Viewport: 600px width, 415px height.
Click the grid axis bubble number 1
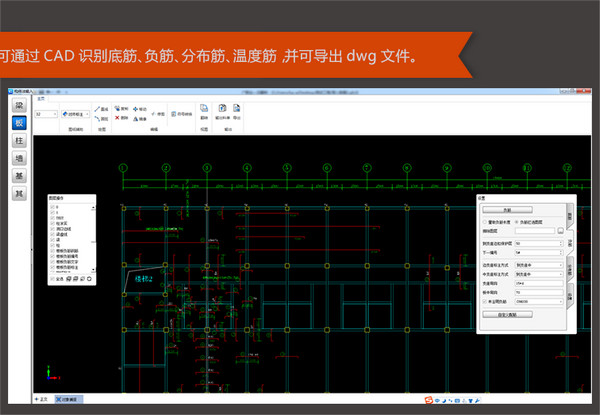click(x=123, y=168)
